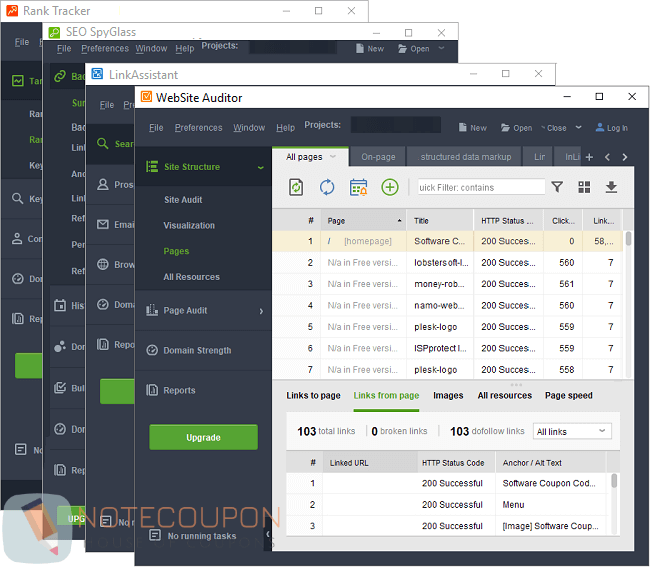650x567 pixels.
Task: Click the export download icon
Action: coord(611,187)
